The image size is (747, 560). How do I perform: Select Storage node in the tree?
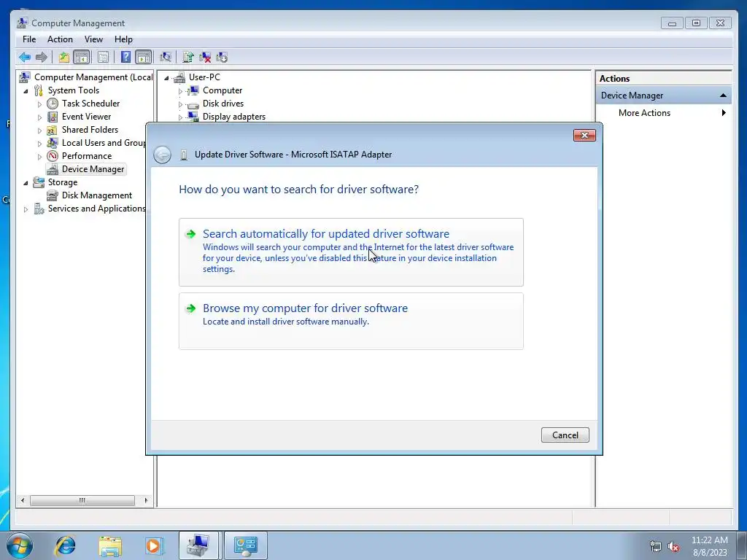point(63,182)
